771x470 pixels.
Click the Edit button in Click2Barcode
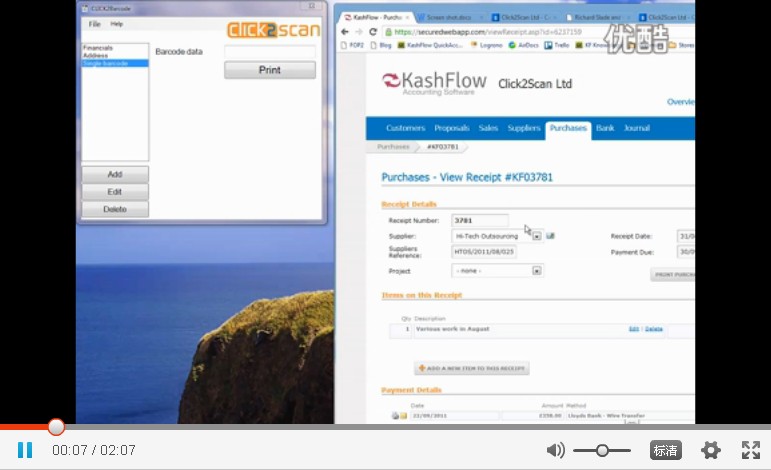(115, 192)
